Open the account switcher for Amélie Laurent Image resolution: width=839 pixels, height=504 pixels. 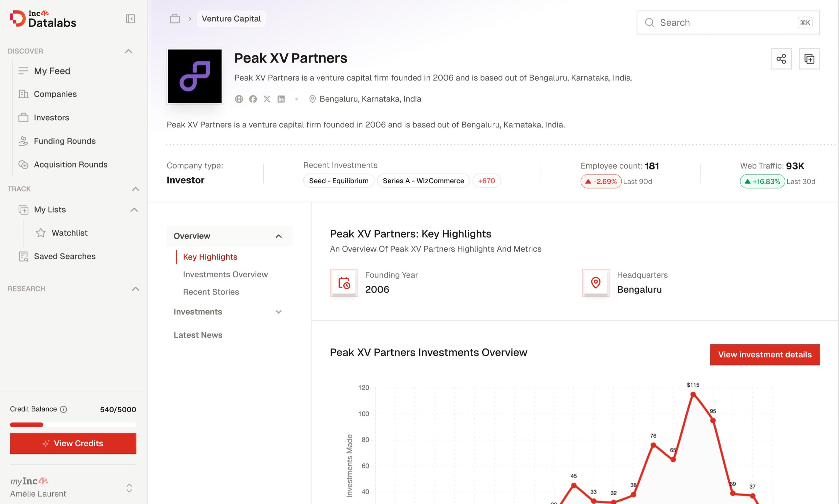tap(129, 488)
